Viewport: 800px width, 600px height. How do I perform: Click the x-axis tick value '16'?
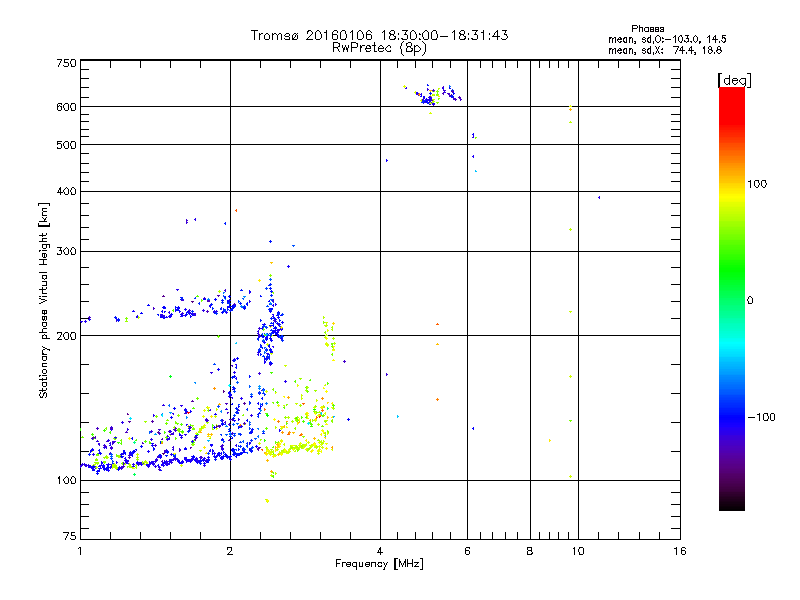680,551
